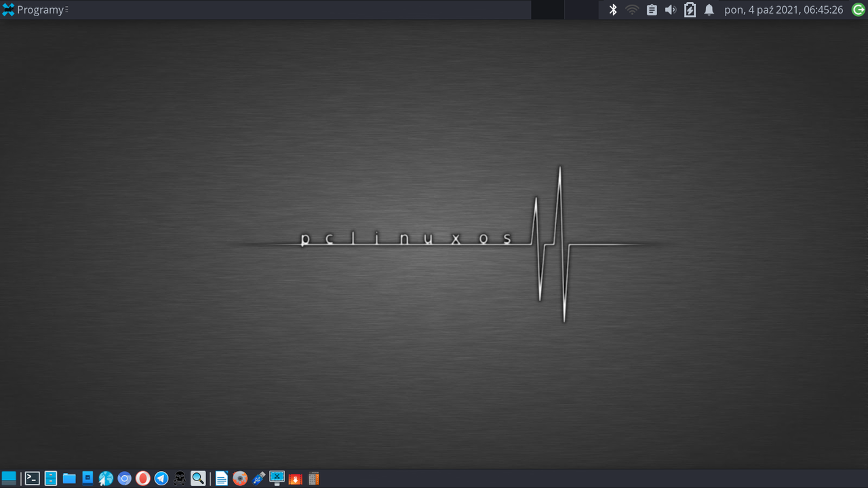This screenshot has width=868, height=488.
Task: Launch the document writer icon
Action: tap(221, 479)
